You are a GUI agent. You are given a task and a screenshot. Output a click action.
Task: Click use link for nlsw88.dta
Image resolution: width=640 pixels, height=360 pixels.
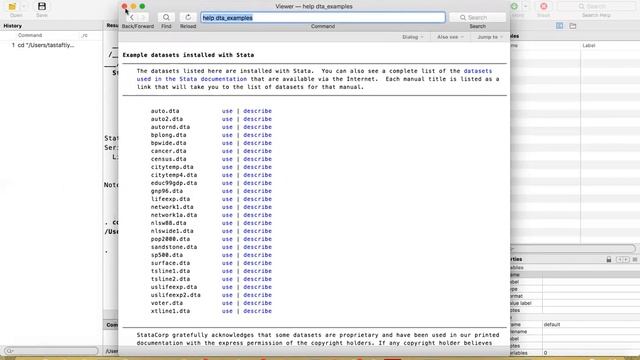[x=227, y=223]
